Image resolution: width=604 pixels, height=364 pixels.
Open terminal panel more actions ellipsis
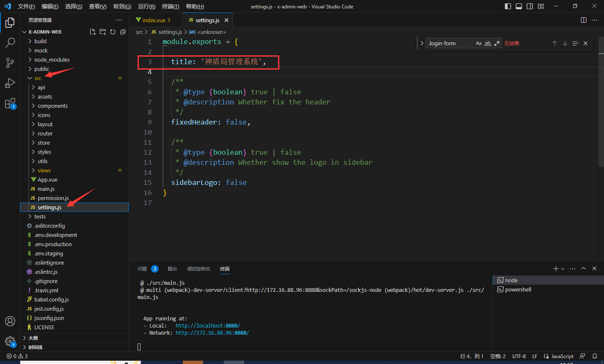pyautogui.click(x=573, y=268)
